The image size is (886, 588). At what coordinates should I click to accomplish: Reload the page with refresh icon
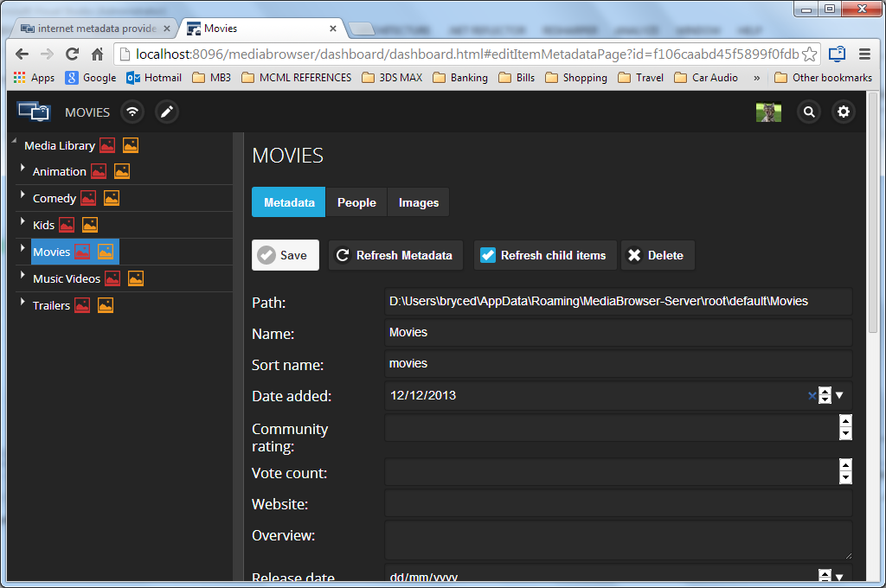pos(72,54)
